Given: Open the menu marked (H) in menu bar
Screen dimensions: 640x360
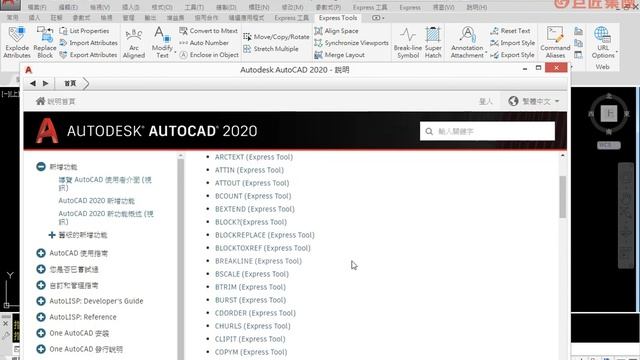Looking at the screenshot, I should pyautogui.click(x=476, y=7).
